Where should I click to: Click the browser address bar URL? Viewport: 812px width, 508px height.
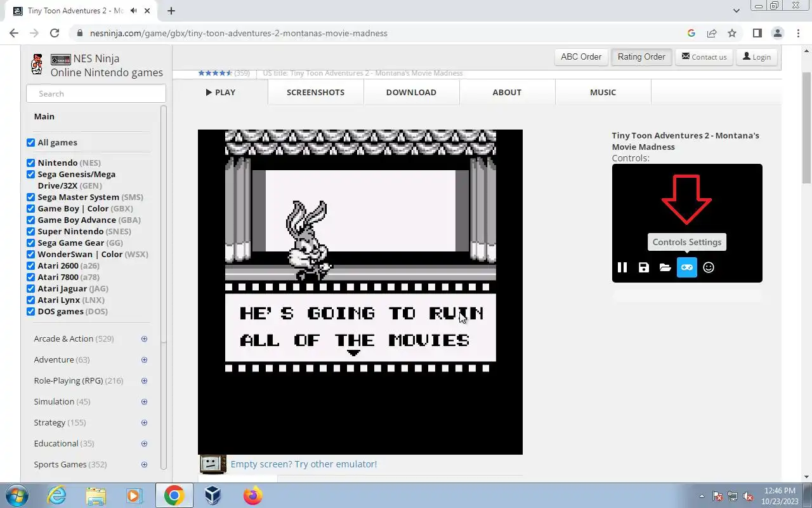tap(239, 33)
